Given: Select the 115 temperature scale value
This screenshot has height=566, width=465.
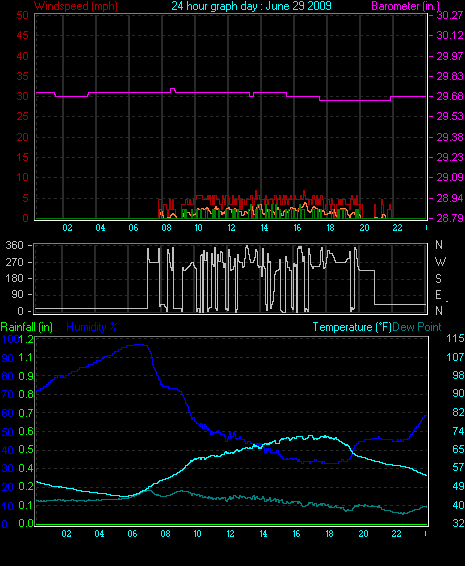Looking at the screenshot, I should [x=455, y=339].
